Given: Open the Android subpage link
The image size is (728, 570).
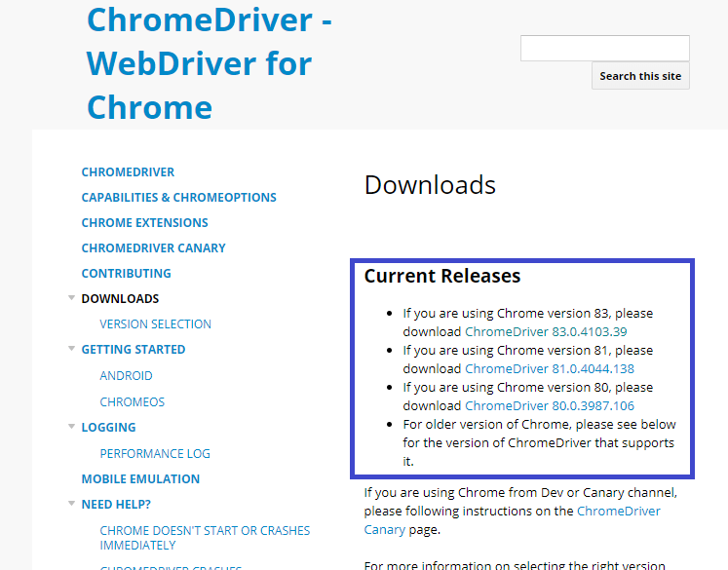Looking at the screenshot, I should coord(126,375).
